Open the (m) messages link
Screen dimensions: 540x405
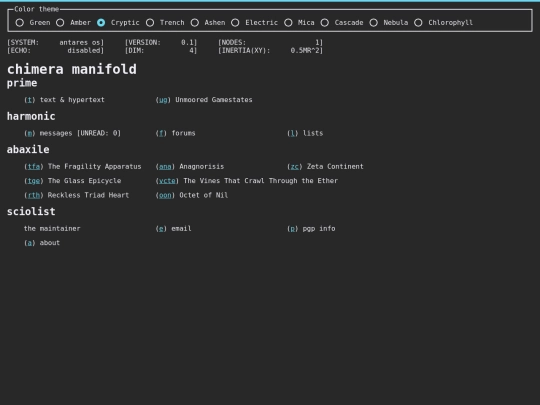[30, 133]
